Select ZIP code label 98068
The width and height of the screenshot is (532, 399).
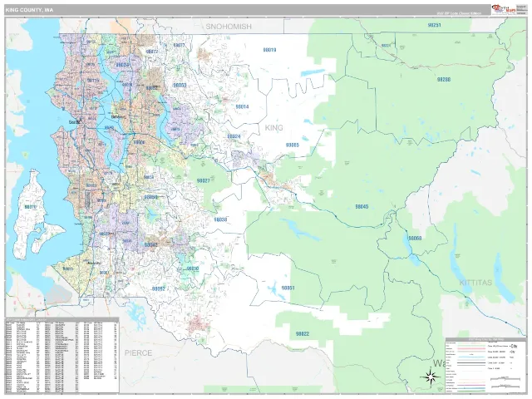click(415, 239)
